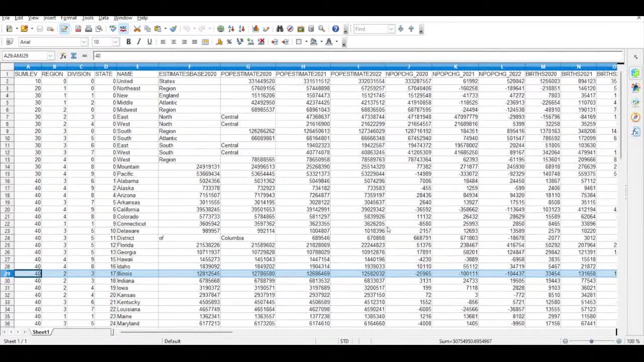Open the Gallery icon
This screenshot has width=644, height=362.
(x=301, y=29)
